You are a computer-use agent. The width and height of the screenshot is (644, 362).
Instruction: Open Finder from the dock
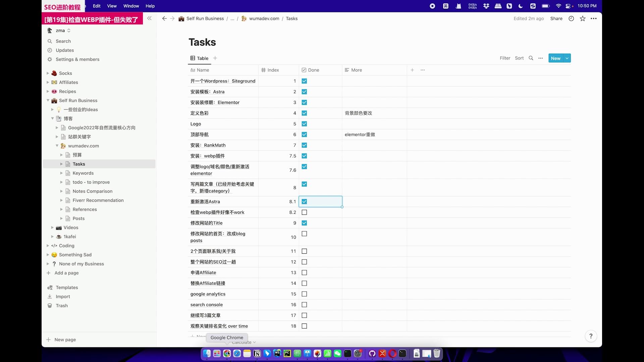(207, 353)
